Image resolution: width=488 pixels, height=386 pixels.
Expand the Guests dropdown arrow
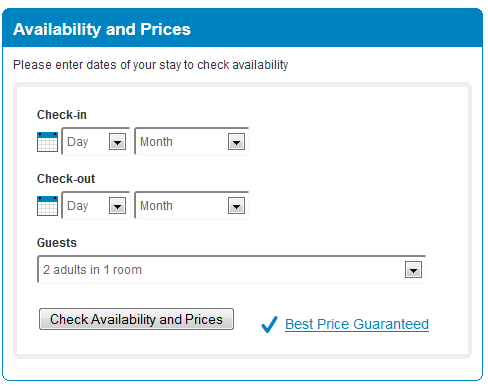tap(413, 270)
